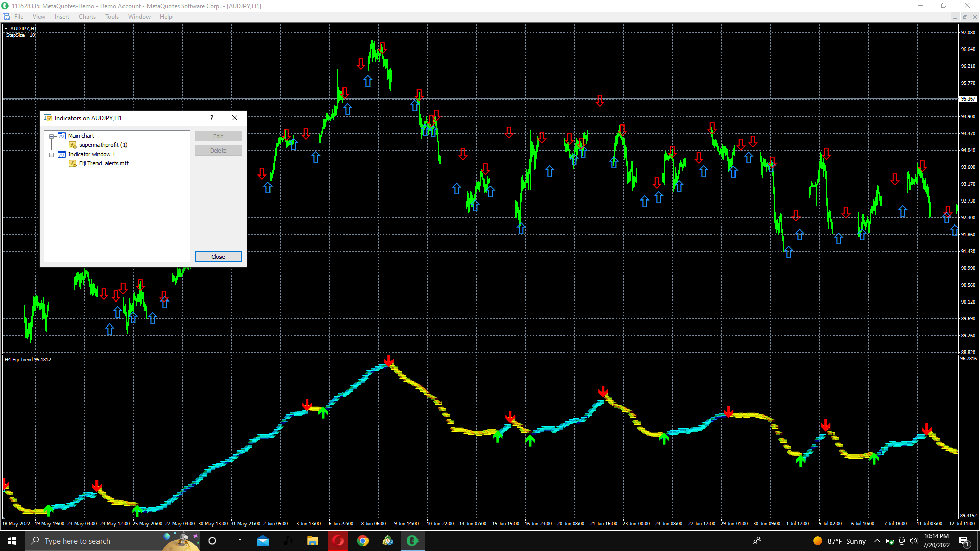
Task: Click the Opera browser taskbar icon
Action: [338, 541]
